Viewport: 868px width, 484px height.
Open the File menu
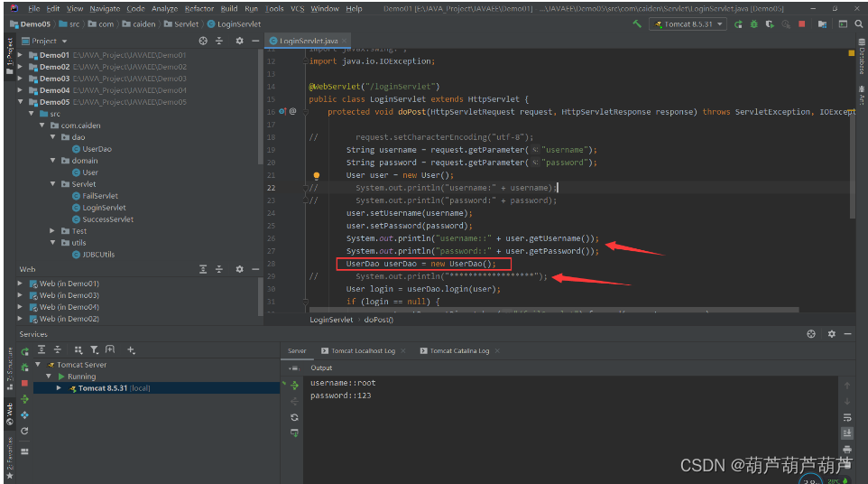[33, 8]
